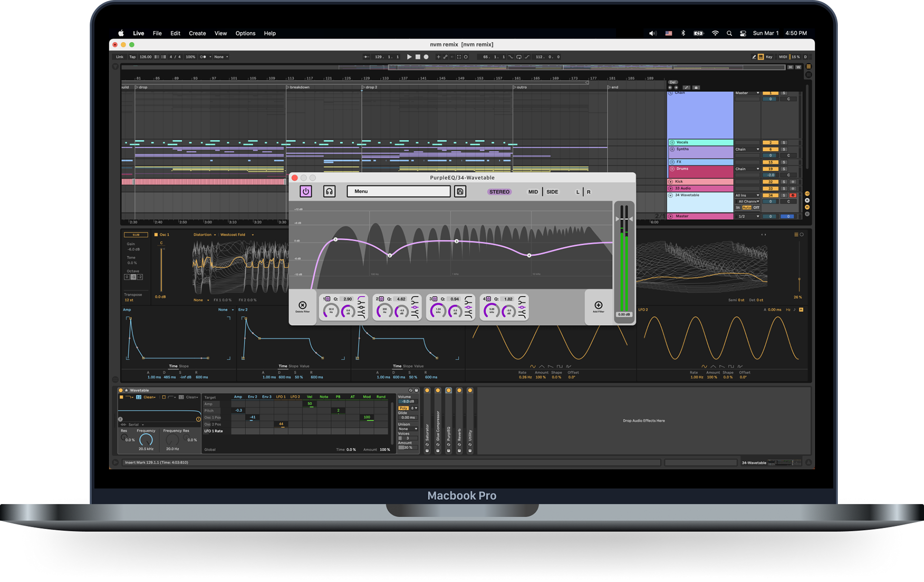Screen dimensions: 924x582
Task: Toggle band 4 power in PurpleEQ
Action: 488,299
